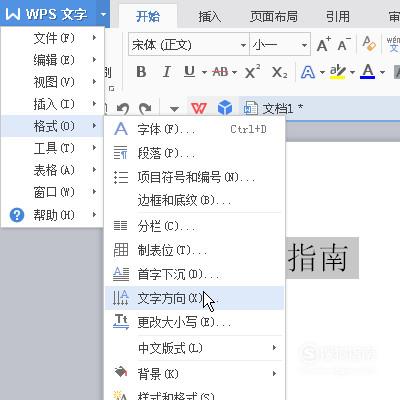Choose 分栏(C)... menu item
The image size is (400, 400).
194,226
